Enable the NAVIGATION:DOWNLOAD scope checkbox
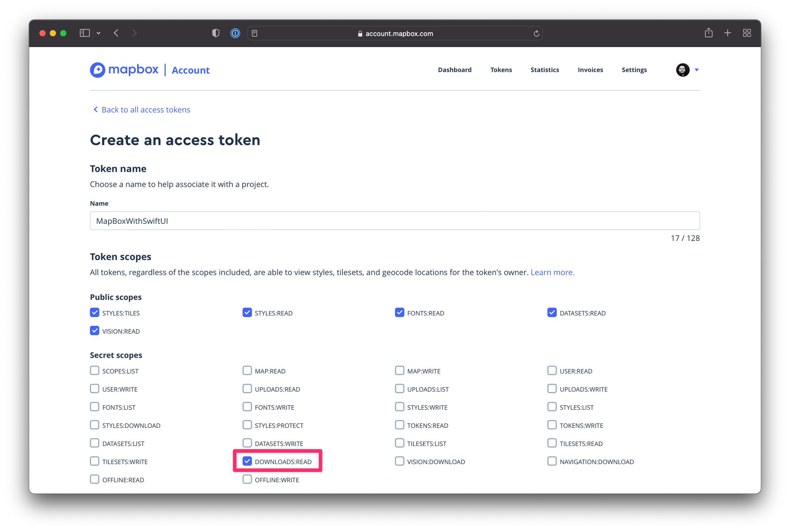 pos(552,461)
